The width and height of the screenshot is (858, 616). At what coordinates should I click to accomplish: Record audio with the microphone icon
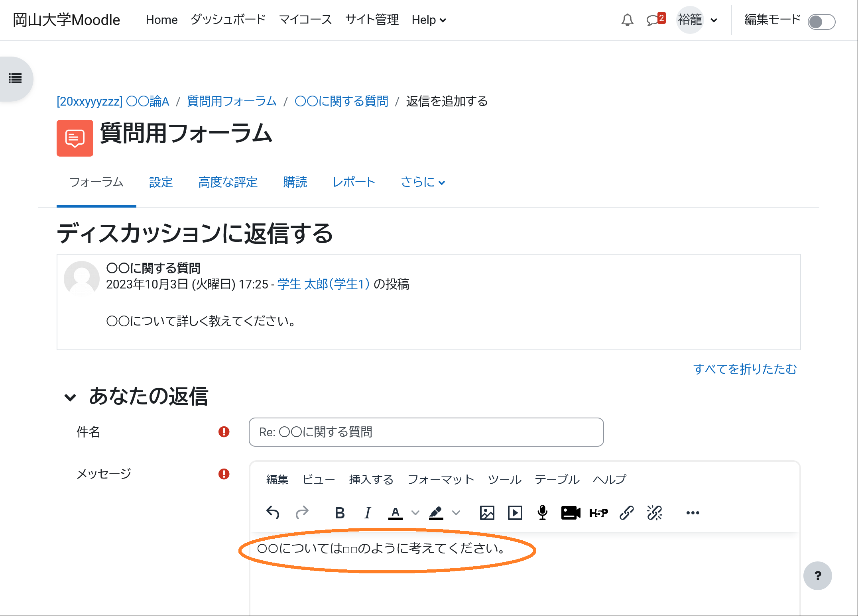(543, 513)
